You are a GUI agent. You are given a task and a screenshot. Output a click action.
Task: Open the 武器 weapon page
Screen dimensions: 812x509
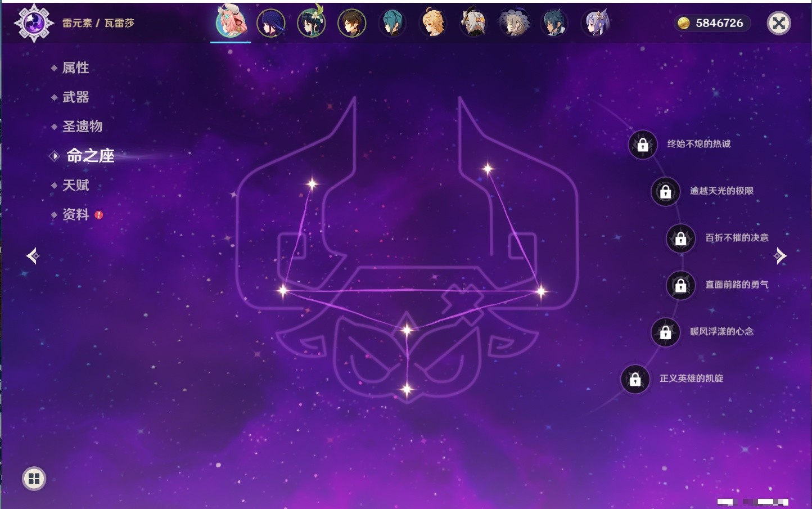click(x=75, y=97)
